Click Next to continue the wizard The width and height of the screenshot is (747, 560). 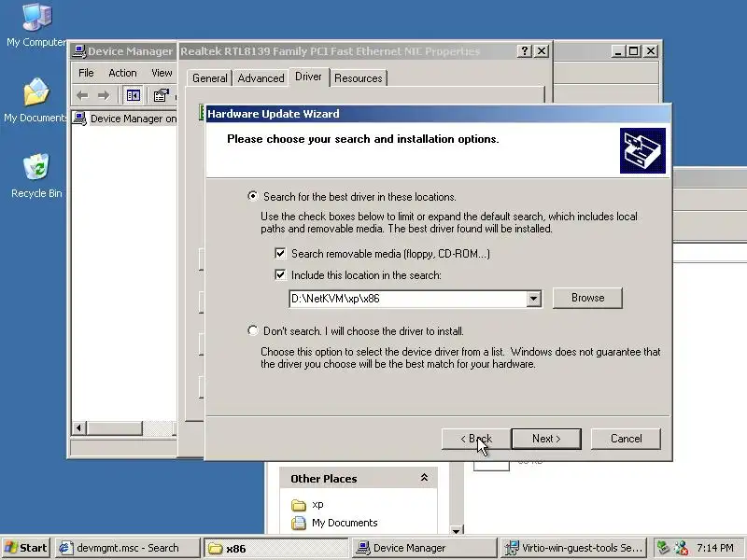[546, 439]
